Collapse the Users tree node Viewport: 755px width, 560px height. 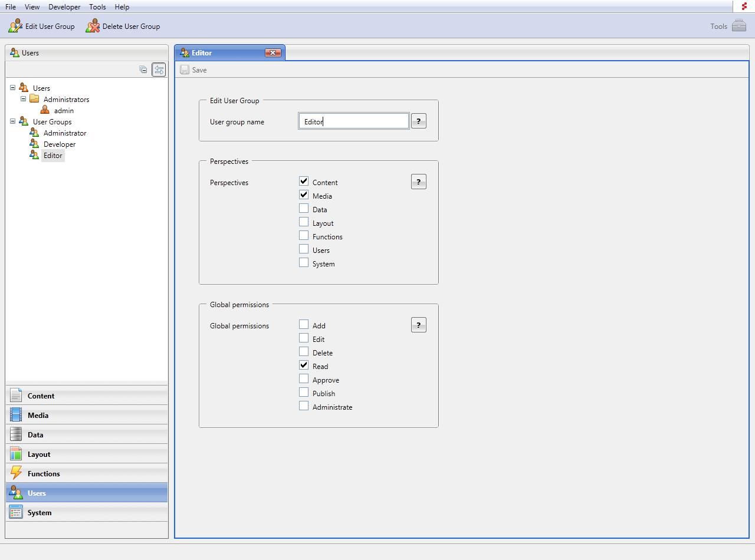(x=12, y=88)
